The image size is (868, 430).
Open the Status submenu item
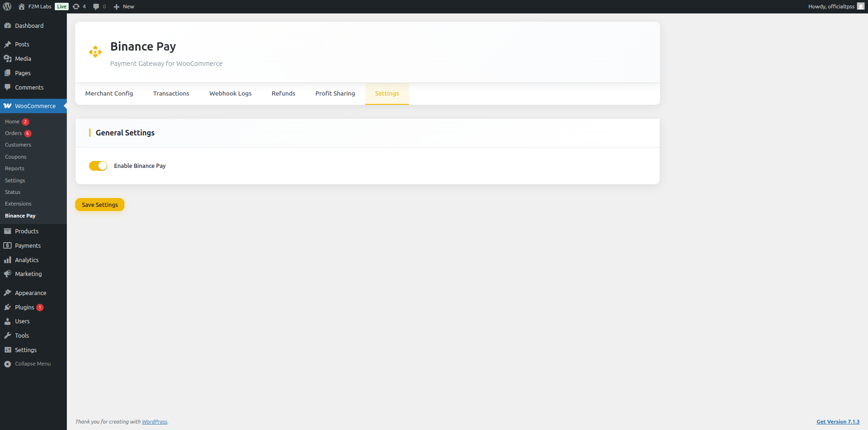[13, 192]
